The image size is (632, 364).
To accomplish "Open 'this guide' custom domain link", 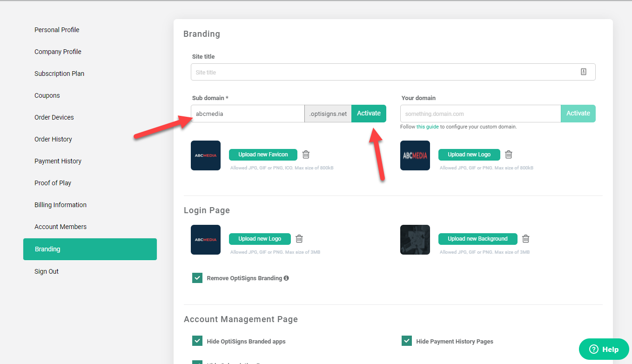I will pyautogui.click(x=427, y=127).
